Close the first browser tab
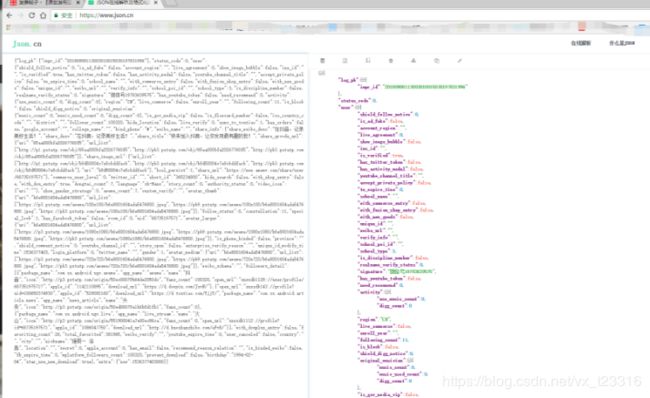The image size is (650, 398). [78, 2]
